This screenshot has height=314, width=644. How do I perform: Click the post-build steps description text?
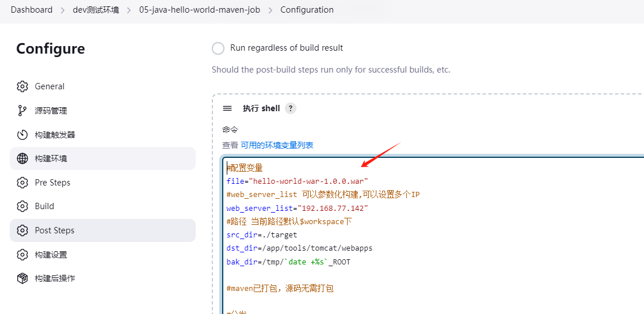(331, 70)
